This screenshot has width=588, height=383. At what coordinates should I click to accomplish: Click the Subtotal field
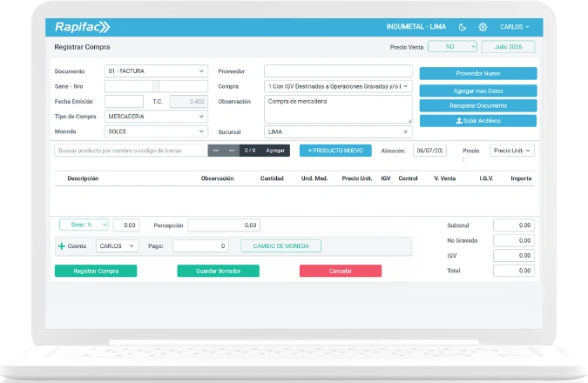pyautogui.click(x=514, y=225)
